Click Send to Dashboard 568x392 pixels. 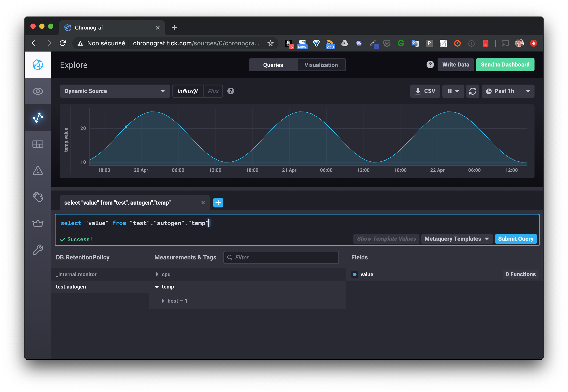[505, 65]
